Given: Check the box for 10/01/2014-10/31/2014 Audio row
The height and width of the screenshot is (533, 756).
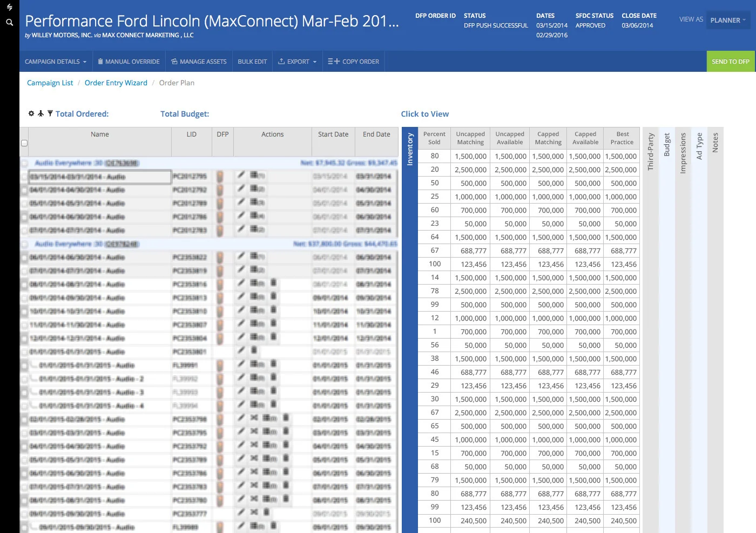Looking at the screenshot, I should pos(24,312).
